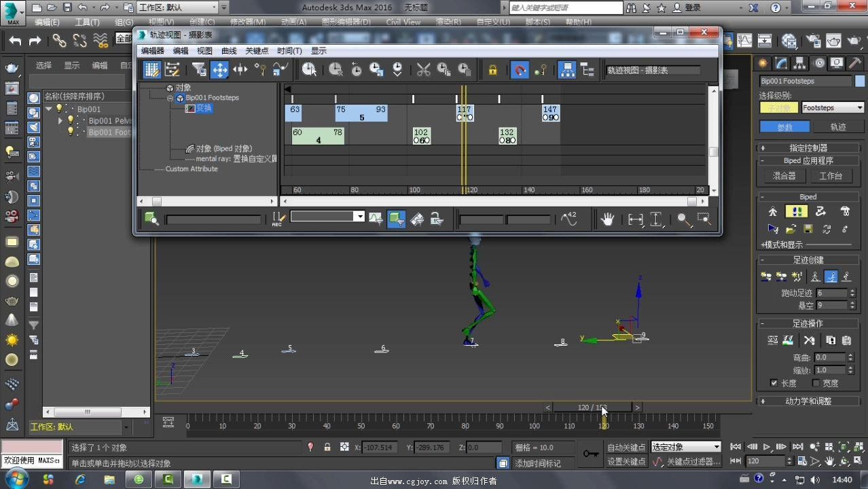Image resolution: width=868 pixels, height=489 pixels.
Task: Toggle the 自动关键点 auto key button
Action: click(x=626, y=447)
